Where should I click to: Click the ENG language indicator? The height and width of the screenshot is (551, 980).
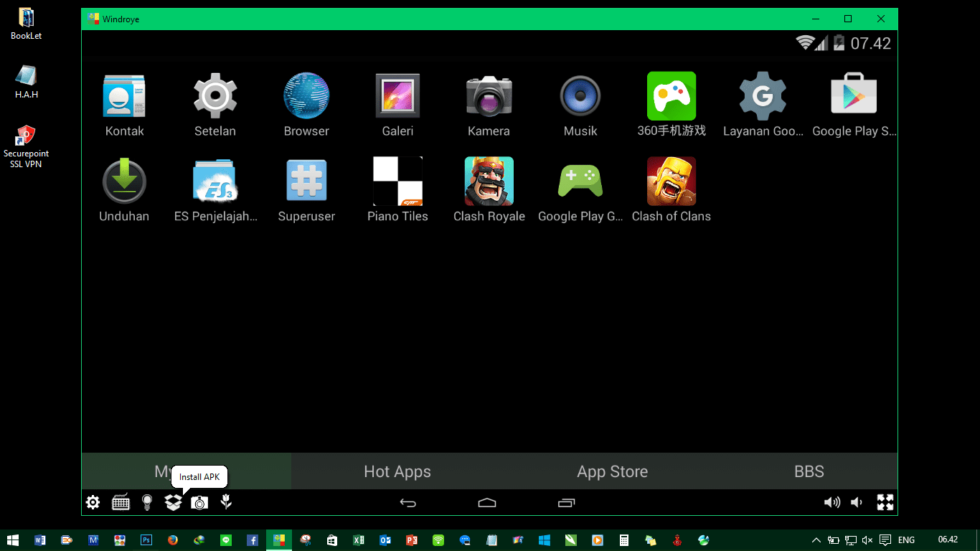[906, 540]
